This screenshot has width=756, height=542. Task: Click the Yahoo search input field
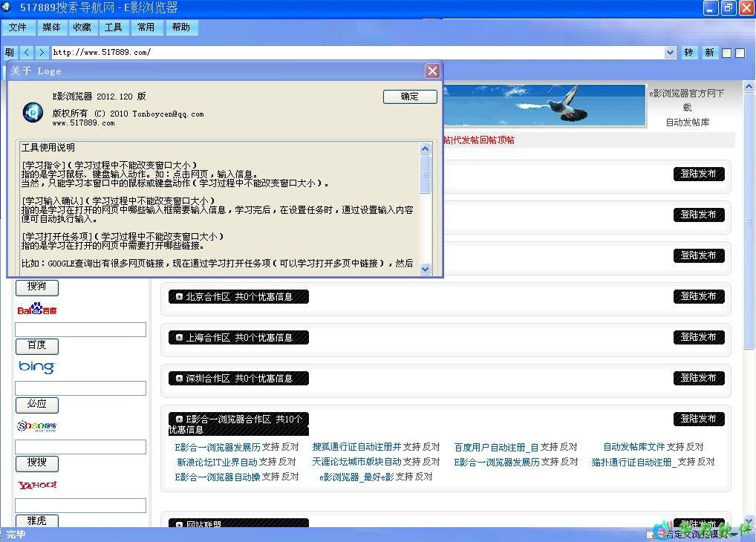80,506
